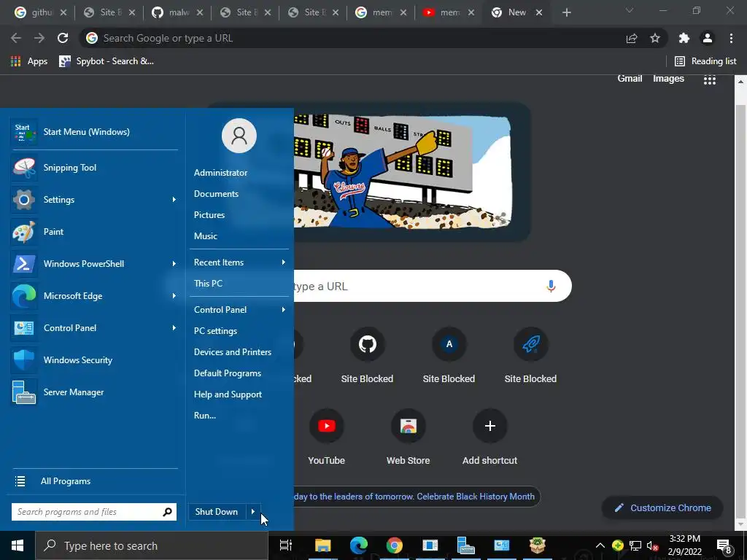
Task: Open Start Menu (Windows) entry
Action: [86, 132]
